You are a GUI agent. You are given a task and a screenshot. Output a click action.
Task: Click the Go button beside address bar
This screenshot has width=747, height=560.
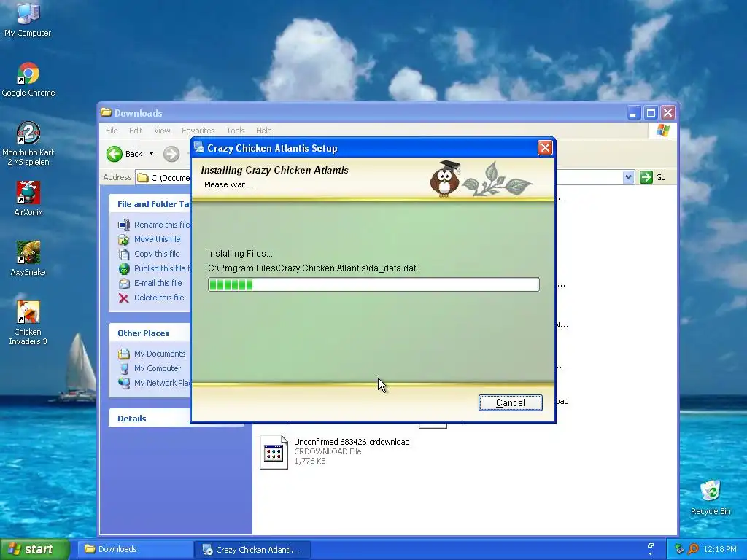(x=653, y=177)
